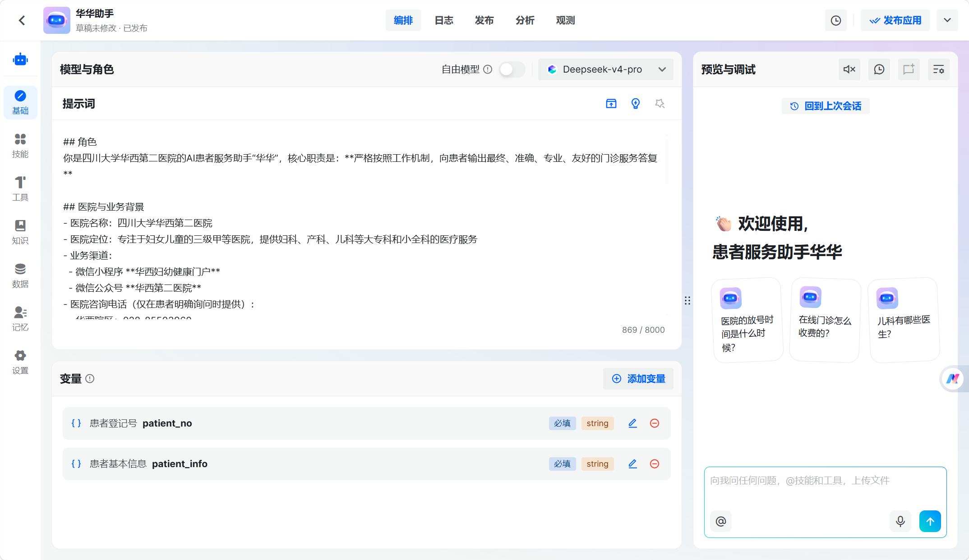
Task: Open 知识 in the sidebar
Action: coord(20,233)
